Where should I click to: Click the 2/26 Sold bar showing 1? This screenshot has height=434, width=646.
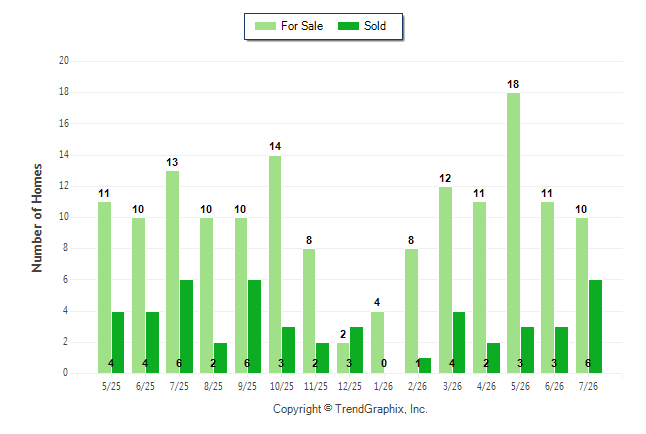425,366
